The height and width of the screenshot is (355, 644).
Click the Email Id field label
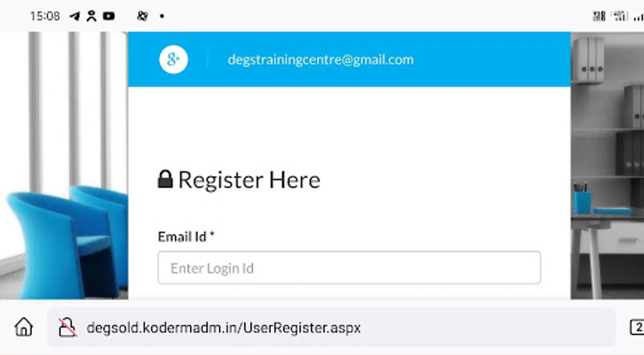click(x=186, y=237)
